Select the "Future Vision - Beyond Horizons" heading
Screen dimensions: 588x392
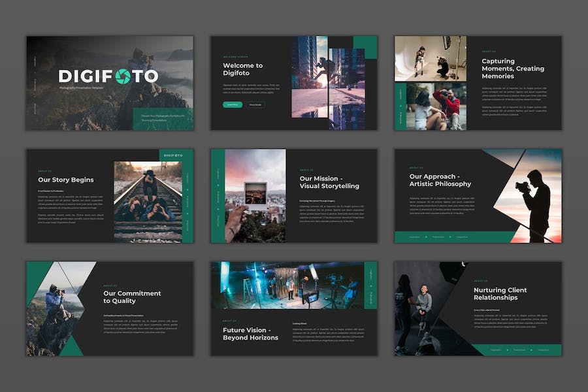pyautogui.click(x=250, y=334)
